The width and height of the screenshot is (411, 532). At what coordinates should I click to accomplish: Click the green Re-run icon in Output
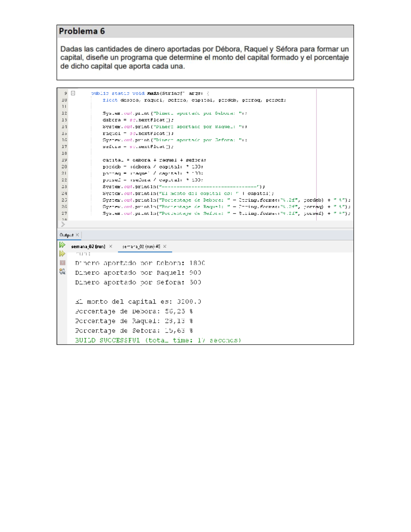[62, 245]
